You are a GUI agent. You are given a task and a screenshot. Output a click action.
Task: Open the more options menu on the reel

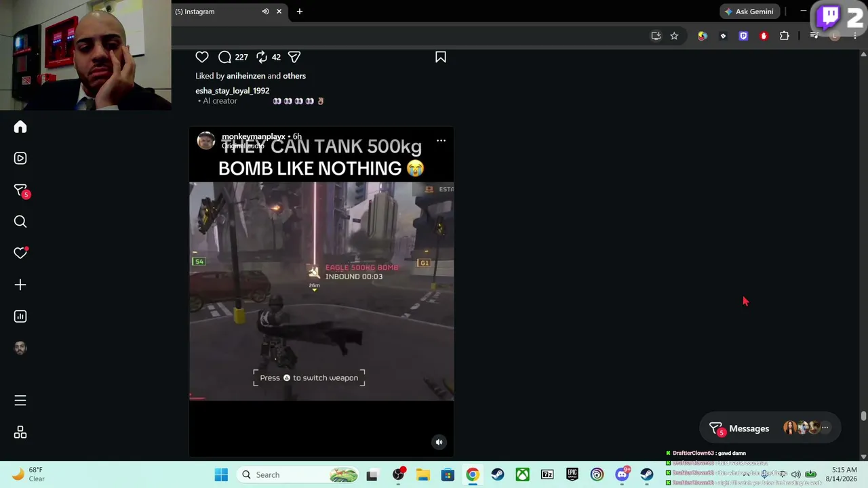click(441, 140)
